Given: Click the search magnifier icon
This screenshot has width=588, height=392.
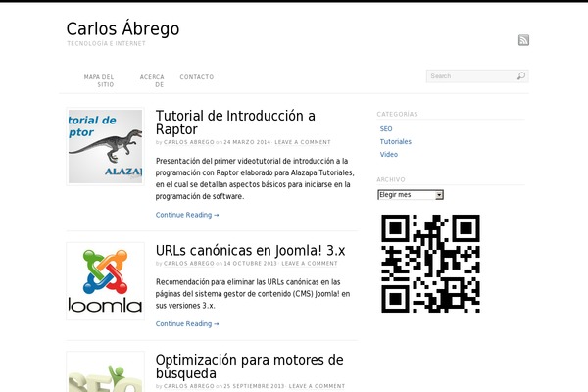Looking at the screenshot, I should pos(521,76).
